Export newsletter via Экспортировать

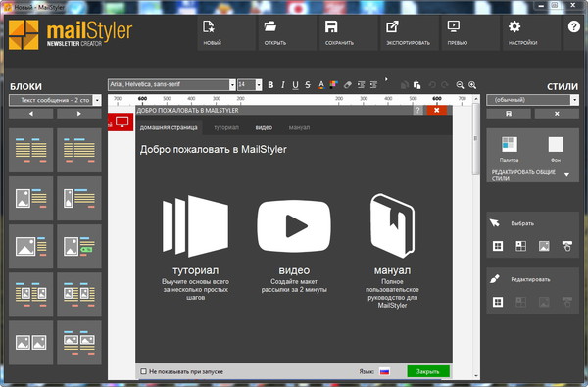click(409, 33)
